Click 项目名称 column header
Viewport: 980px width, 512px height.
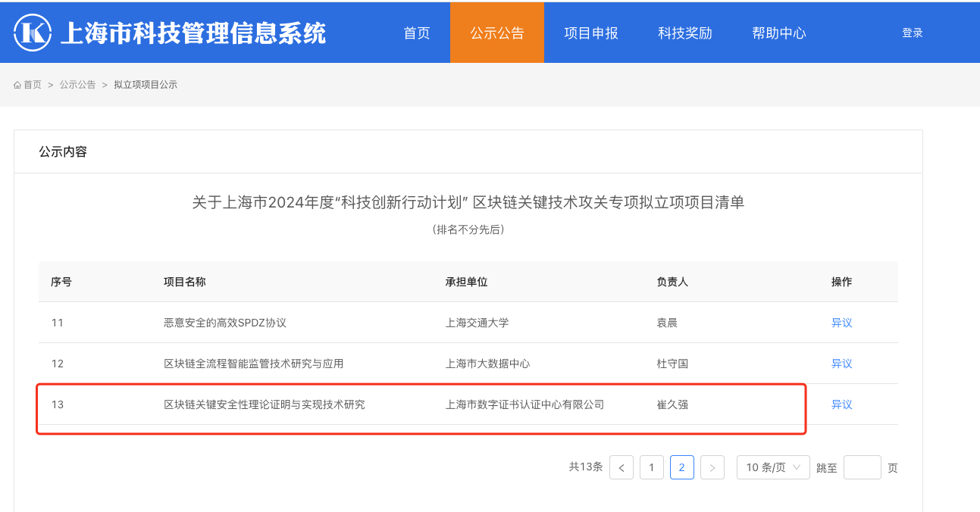click(185, 282)
